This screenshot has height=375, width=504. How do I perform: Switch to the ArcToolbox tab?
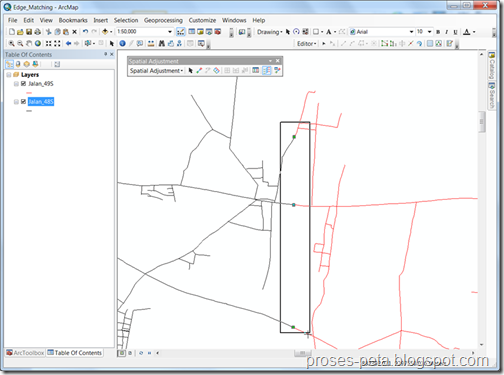tap(25, 353)
